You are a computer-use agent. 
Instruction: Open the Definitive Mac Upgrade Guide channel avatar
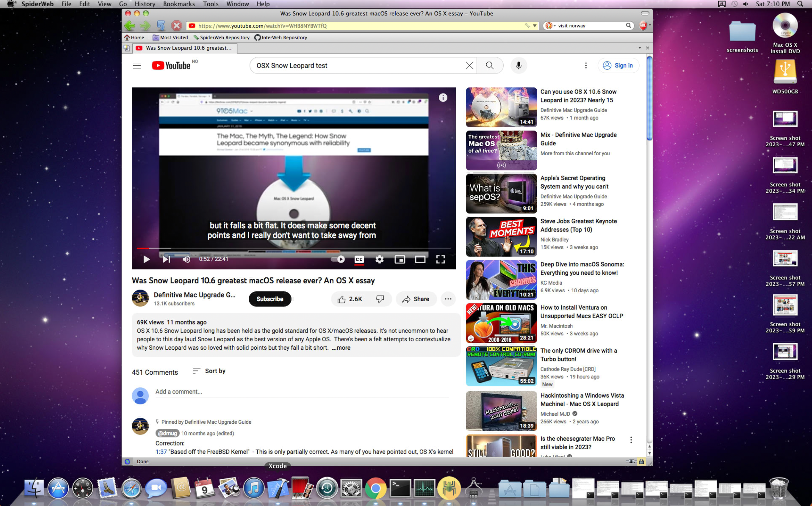coord(140,298)
